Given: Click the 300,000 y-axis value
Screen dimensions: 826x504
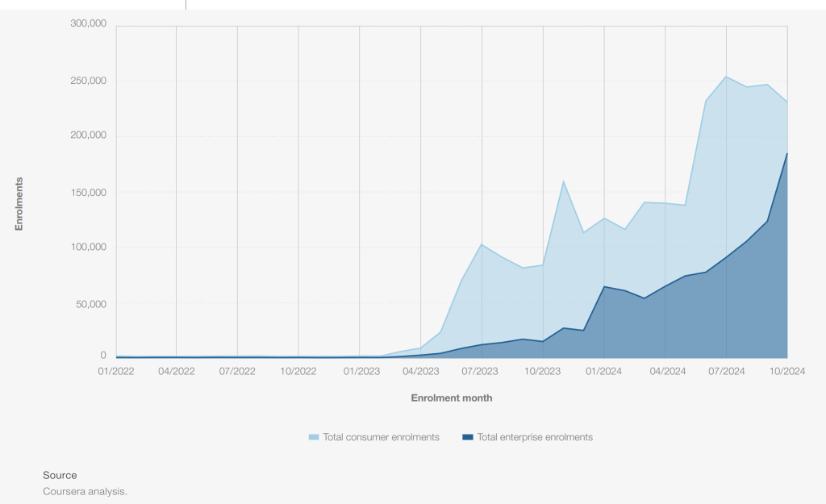Looking at the screenshot, I should tap(87, 24).
